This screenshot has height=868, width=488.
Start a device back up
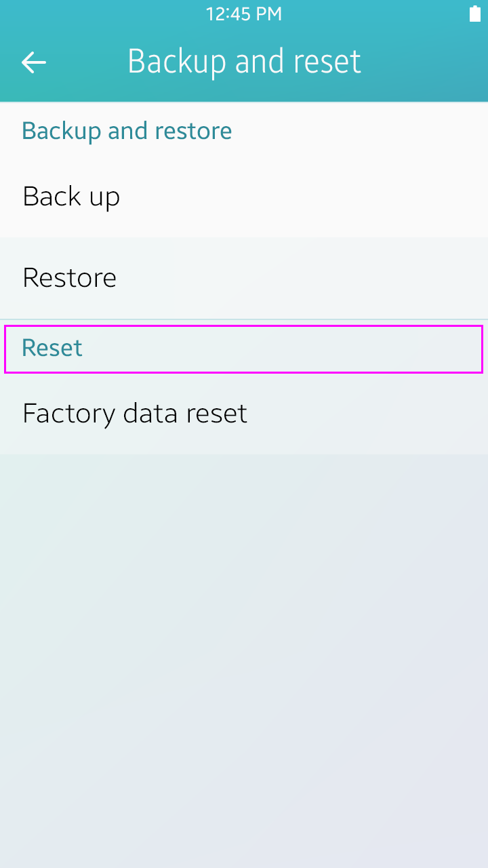[244, 197]
